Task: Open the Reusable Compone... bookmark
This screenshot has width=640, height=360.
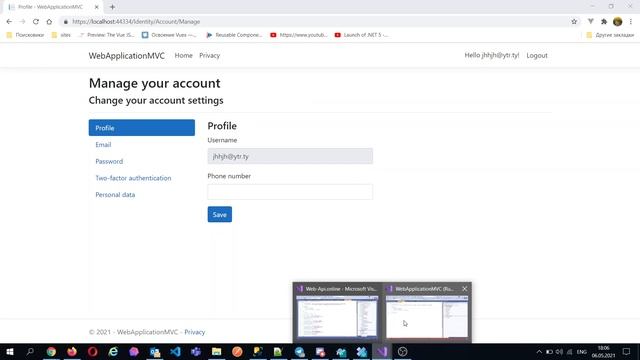Action: 234,35
